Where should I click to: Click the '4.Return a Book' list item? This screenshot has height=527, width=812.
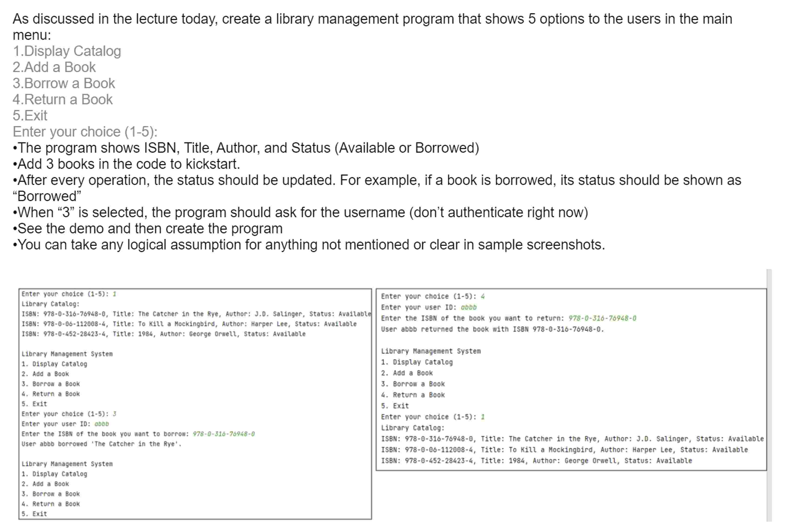[x=62, y=99]
